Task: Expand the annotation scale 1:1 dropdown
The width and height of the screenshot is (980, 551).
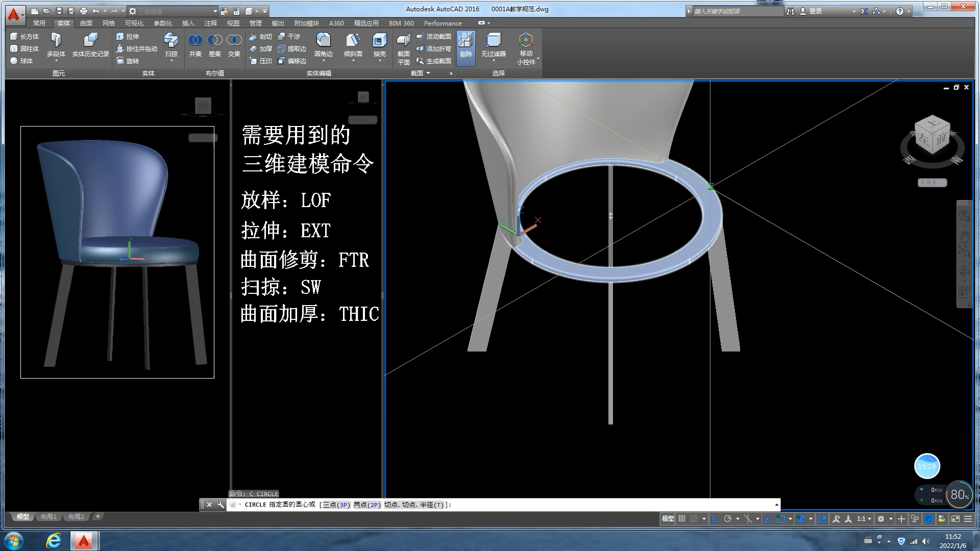Action: [868, 518]
